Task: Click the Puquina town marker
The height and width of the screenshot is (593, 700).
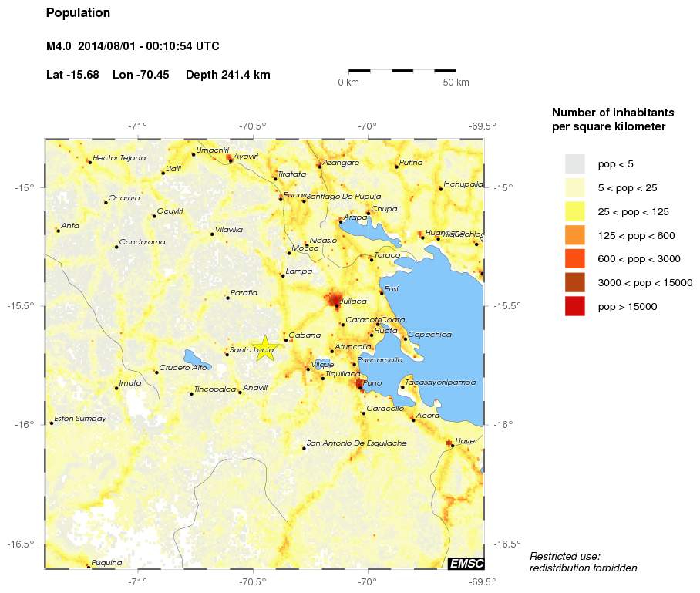Action: coord(87,566)
